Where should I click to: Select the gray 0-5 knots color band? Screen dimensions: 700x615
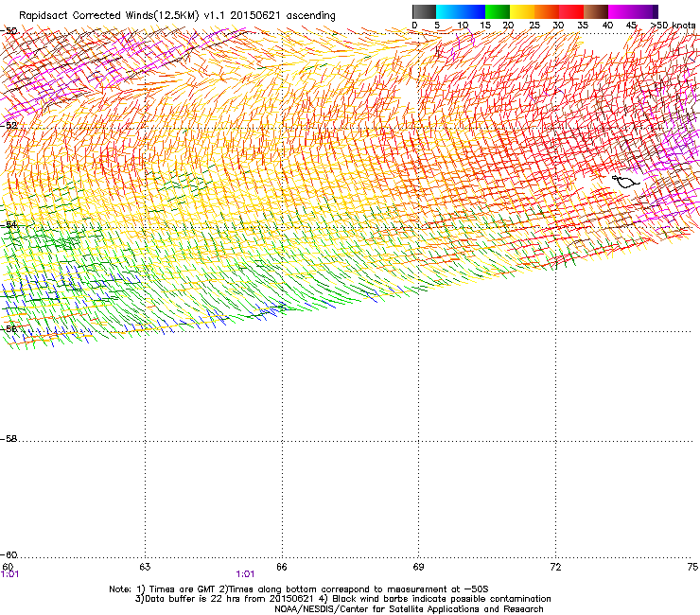coord(424,11)
